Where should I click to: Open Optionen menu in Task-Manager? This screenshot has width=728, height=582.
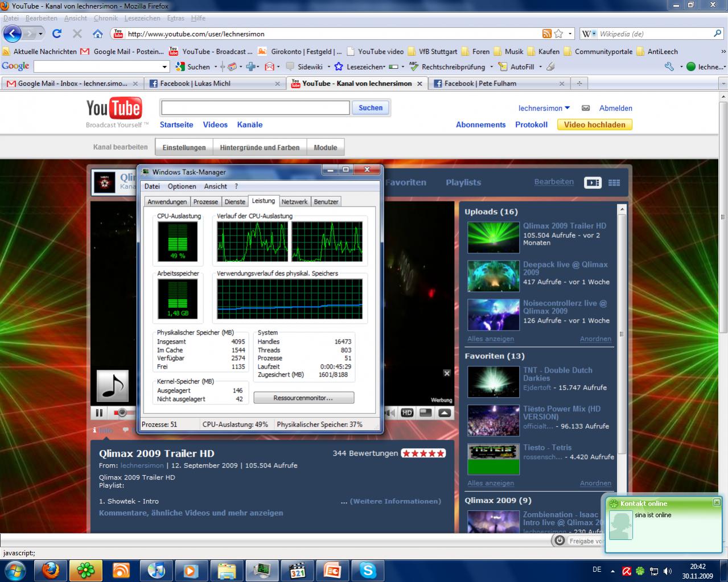[182, 186]
